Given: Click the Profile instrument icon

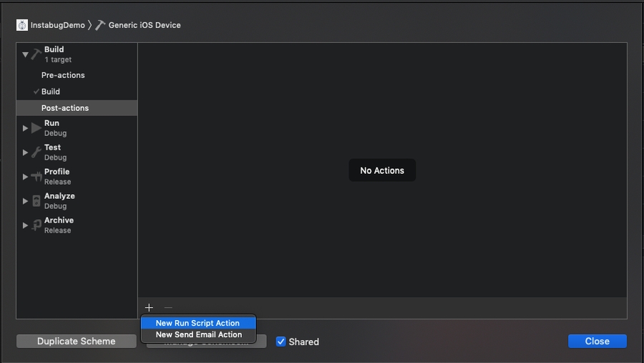Looking at the screenshot, I should pos(36,177).
